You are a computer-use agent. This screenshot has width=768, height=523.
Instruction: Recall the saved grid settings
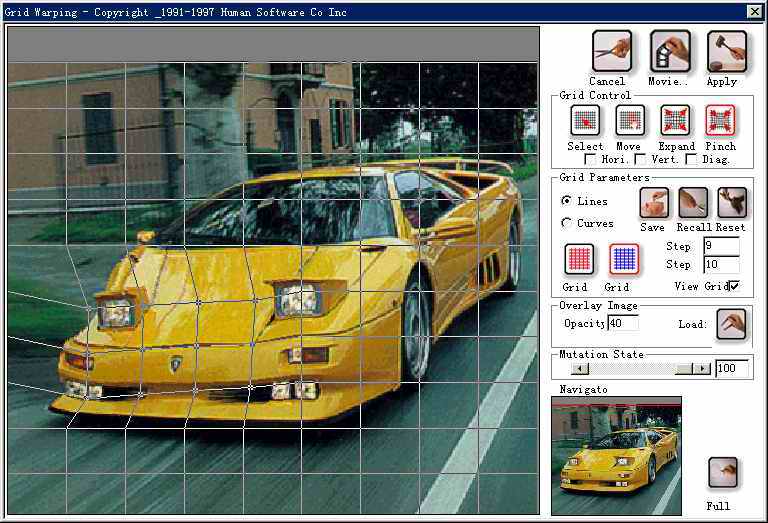pyautogui.click(x=693, y=203)
